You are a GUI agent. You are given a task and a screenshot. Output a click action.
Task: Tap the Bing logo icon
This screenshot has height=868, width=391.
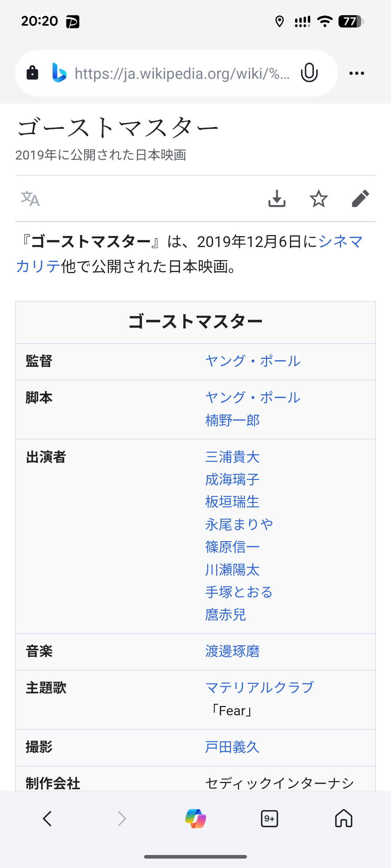[59, 73]
